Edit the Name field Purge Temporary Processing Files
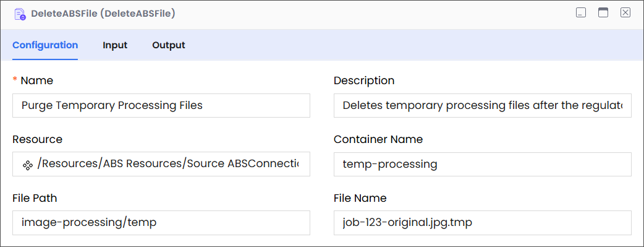 click(161, 106)
